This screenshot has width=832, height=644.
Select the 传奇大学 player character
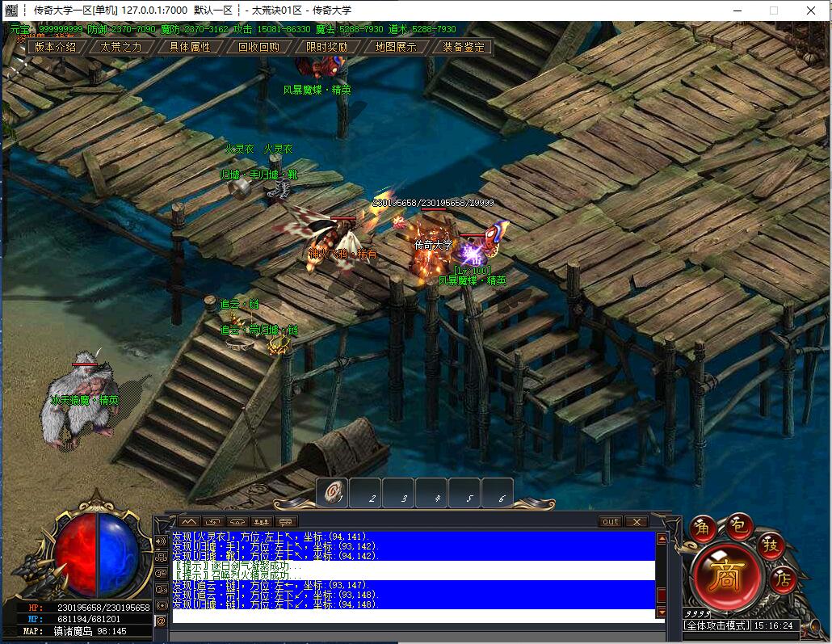tap(431, 250)
